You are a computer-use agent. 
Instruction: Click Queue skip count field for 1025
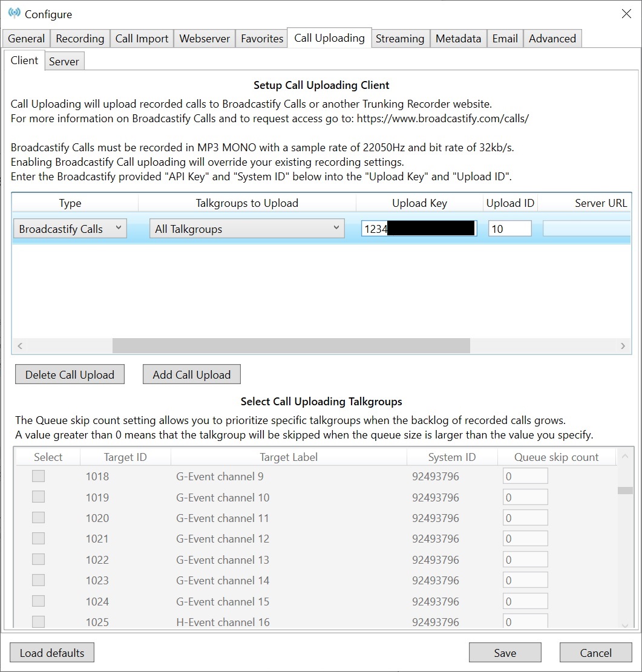click(525, 622)
